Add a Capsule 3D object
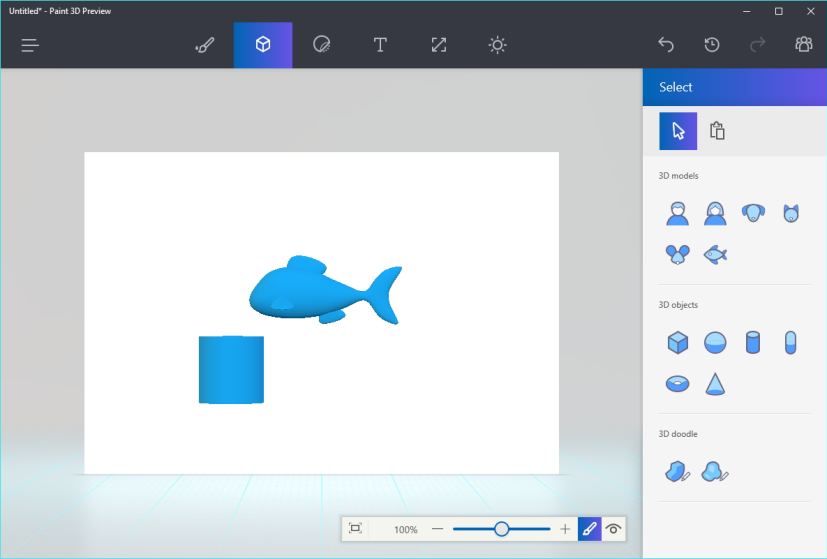This screenshot has height=559, width=827. coord(790,342)
